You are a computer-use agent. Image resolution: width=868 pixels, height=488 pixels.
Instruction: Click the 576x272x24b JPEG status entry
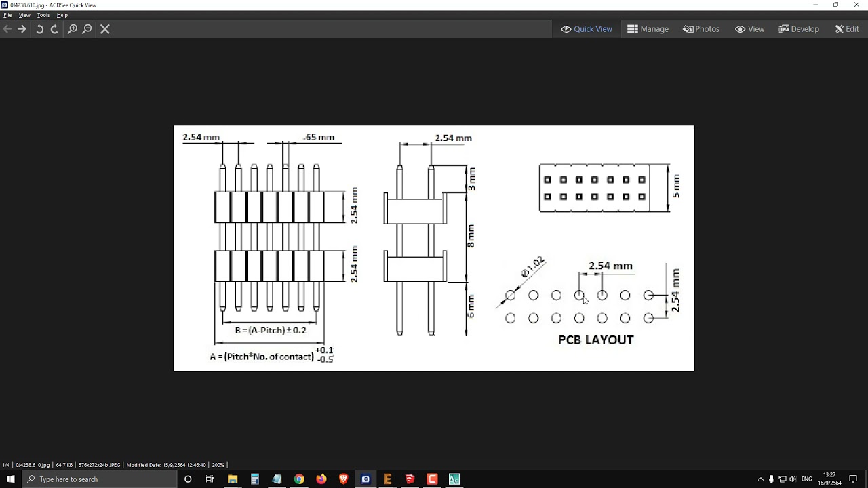click(99, 465)
